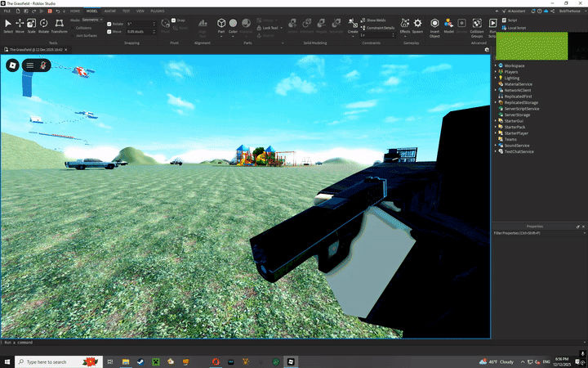Open the Collision Groups editor
The height and width of the screenshot is (368, 588).
[477, 25]
